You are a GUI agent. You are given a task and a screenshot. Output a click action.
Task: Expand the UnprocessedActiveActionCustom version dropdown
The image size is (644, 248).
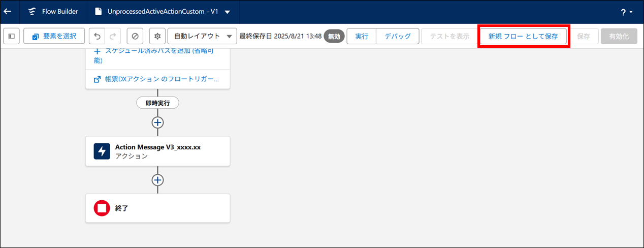[x=227, y=12]
